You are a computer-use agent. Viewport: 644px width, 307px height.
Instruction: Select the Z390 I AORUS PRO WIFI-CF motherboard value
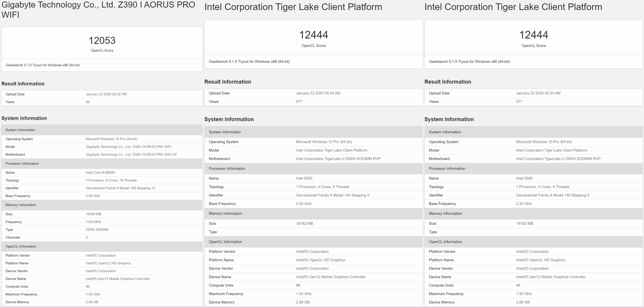[131, 154]
